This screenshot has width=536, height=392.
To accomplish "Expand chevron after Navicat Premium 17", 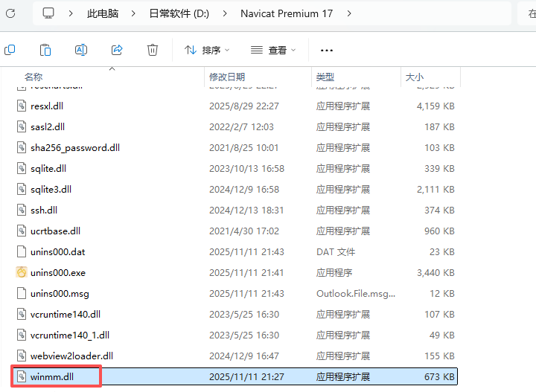I will (349, 13).
